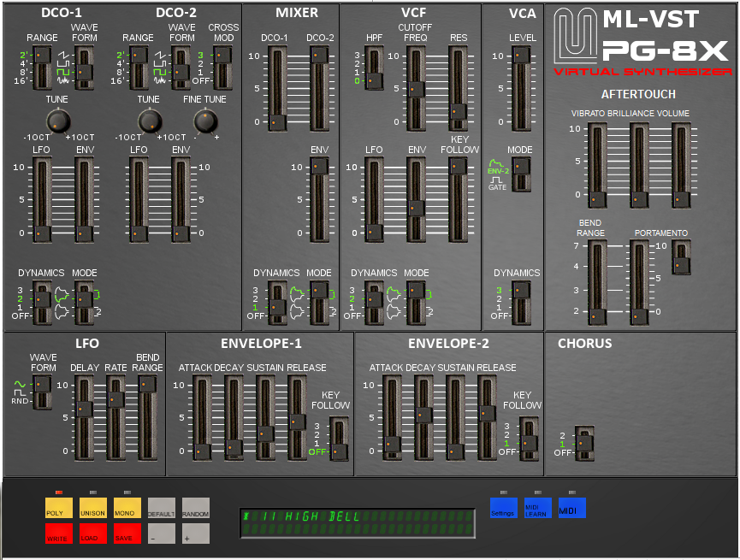Click CHORUS mode switch
Screen dimensions: 740x560
click(x=584, y=444)
